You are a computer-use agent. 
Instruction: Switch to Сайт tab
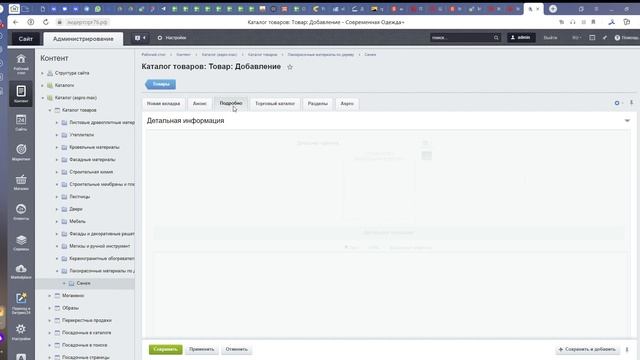click(x=25, y=39)
